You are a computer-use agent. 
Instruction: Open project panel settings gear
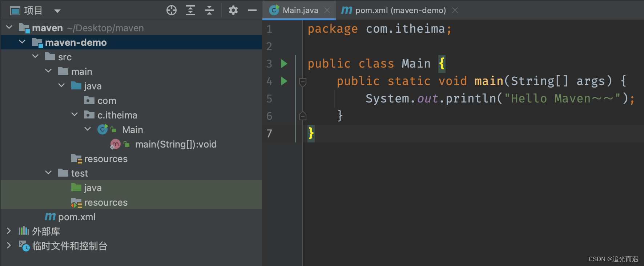[x=233, y=10]
